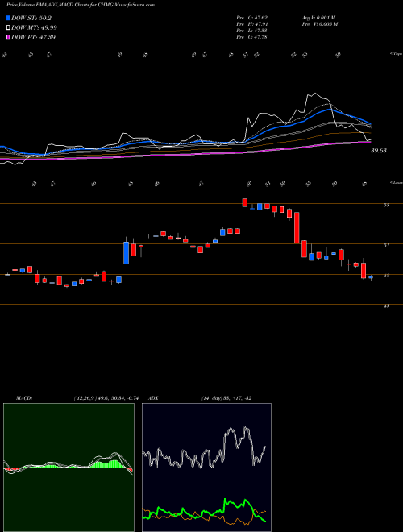Open the dark blue ADX indicator panel

(x=206, y=468)
